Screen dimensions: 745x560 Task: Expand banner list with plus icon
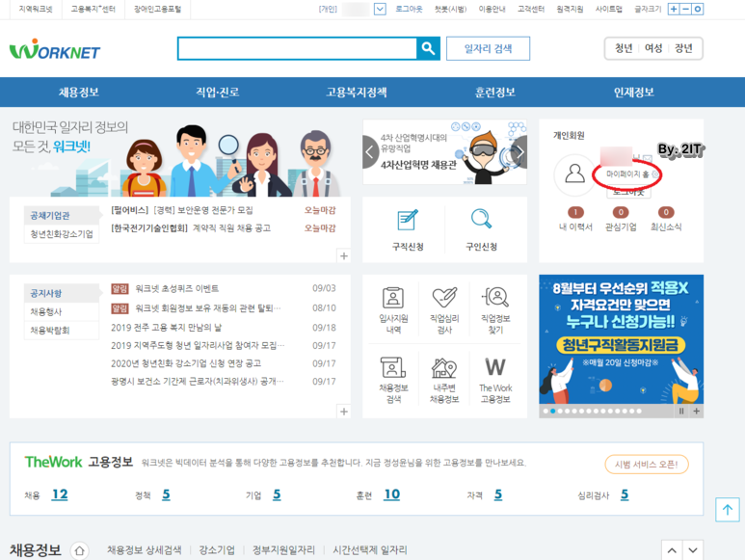(x=696, y=411)
